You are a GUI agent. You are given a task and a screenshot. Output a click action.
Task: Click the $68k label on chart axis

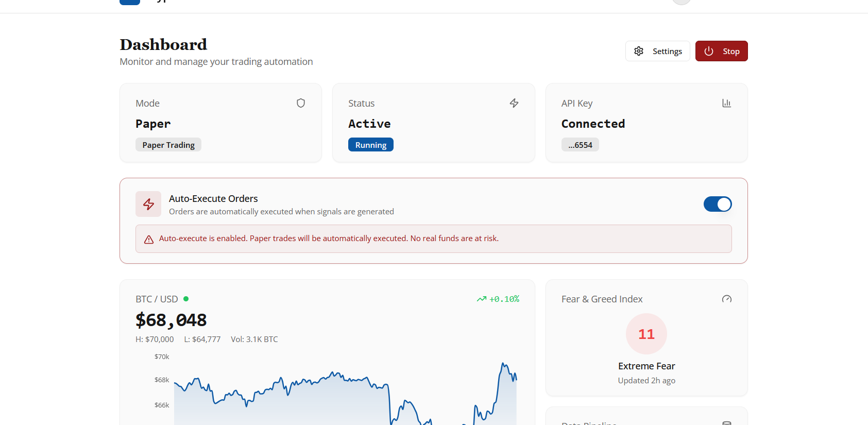(x=162, y=380)
